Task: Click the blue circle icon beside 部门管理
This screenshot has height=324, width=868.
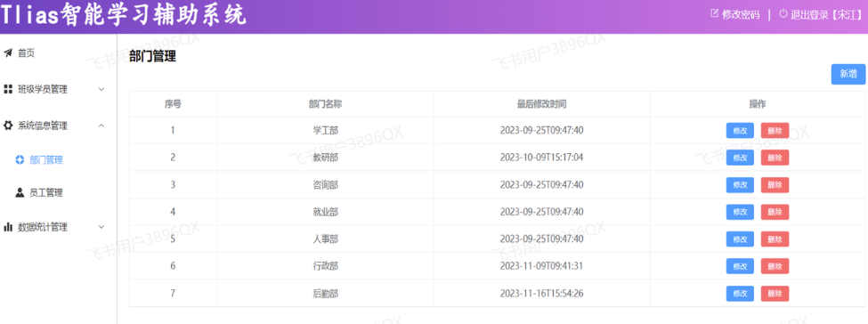Action: click(x=20, y=160)
